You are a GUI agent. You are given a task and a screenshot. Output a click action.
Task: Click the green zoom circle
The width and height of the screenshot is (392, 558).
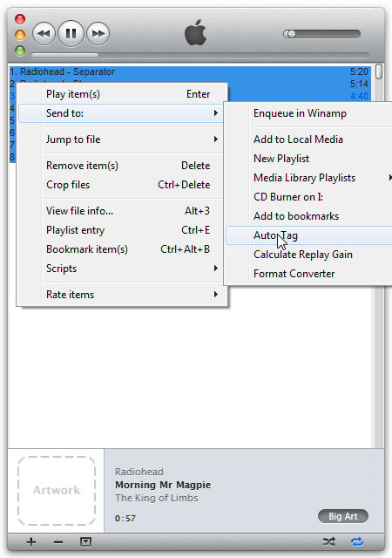(x=20, y=51)
